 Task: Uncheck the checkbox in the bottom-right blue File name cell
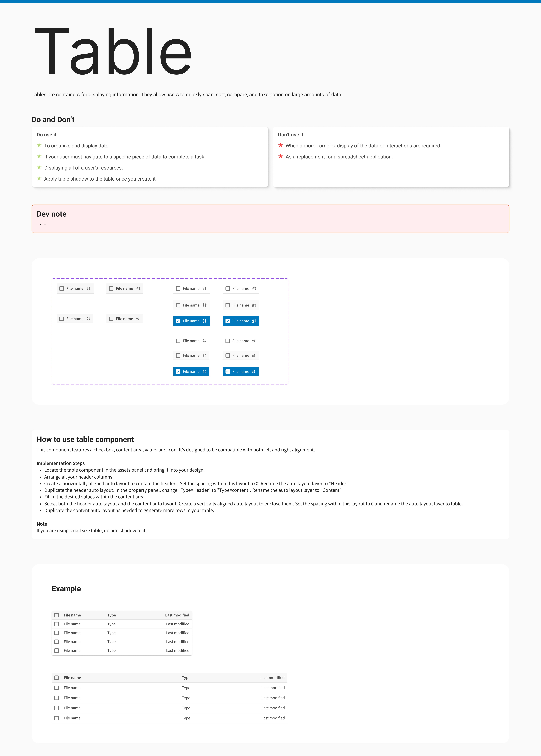pyautogui.click(x=228, y=372)
